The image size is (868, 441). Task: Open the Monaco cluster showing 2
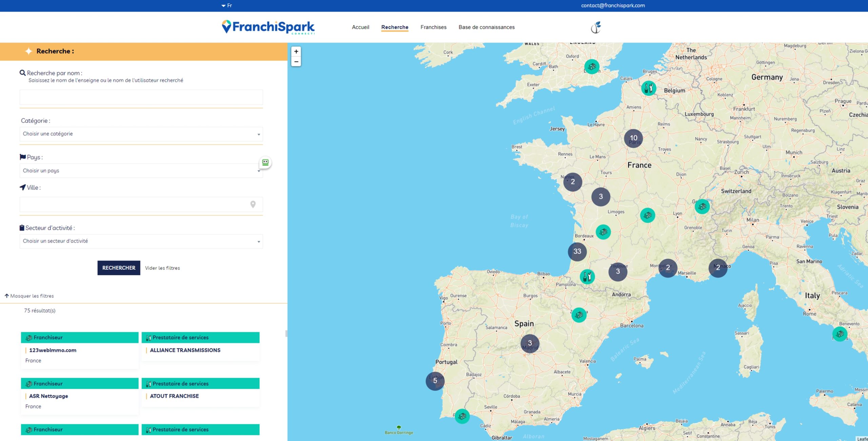[718, 268]
